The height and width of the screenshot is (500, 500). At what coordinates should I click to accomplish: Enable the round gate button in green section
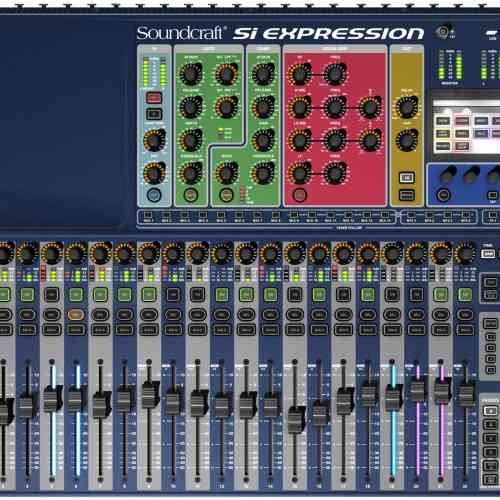[x=190, y=195]
